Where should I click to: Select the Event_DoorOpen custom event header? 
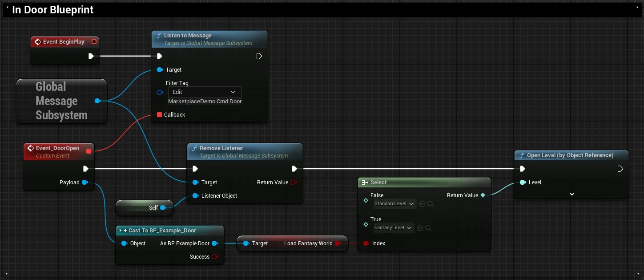click(x=58, y=151)
